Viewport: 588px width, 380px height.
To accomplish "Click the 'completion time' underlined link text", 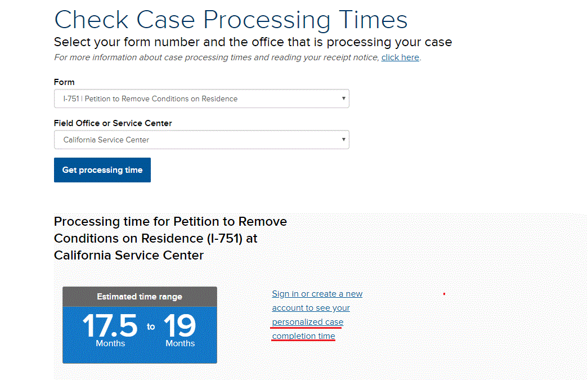I will (303, 336).
